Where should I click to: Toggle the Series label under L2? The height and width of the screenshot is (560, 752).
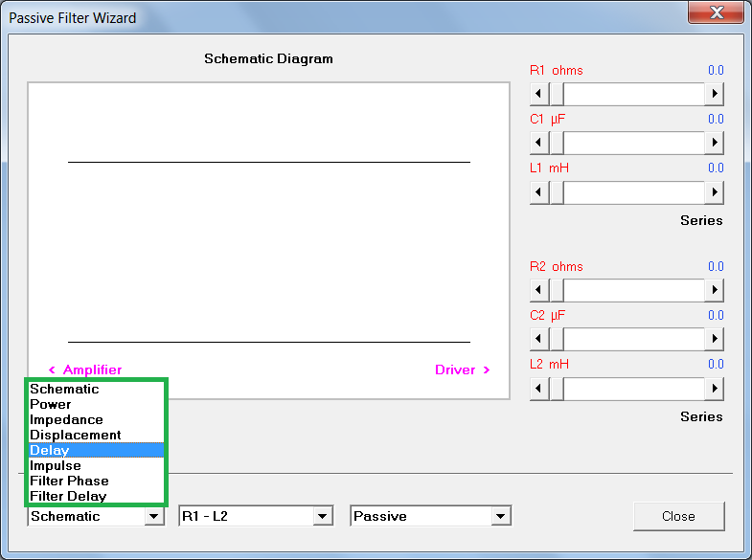click(701, 416)
